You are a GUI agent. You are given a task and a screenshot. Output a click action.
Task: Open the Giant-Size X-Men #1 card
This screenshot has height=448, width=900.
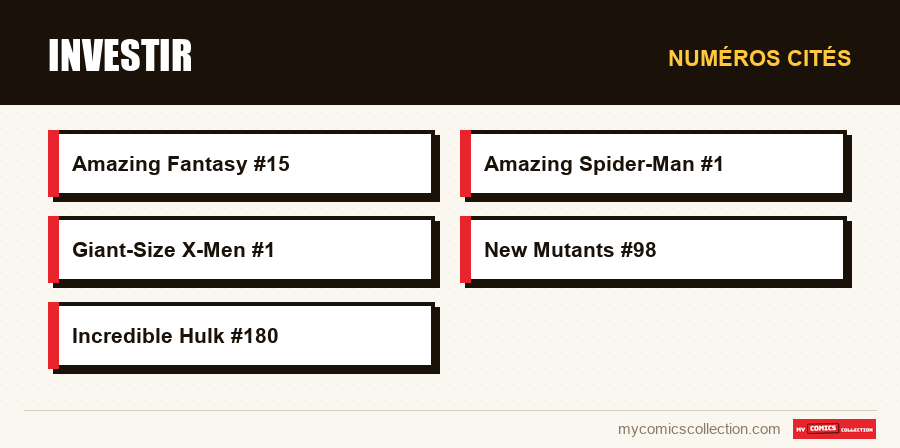[x=242, y=250]
